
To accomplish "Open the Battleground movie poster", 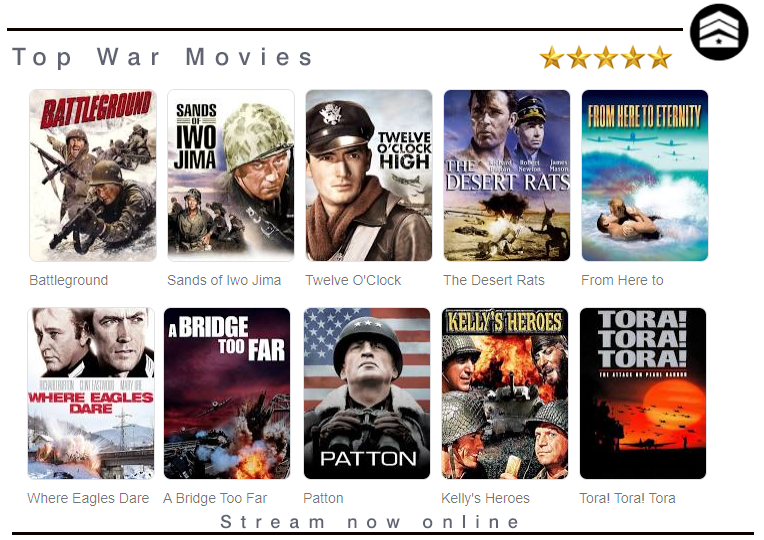I will [93, 175].
